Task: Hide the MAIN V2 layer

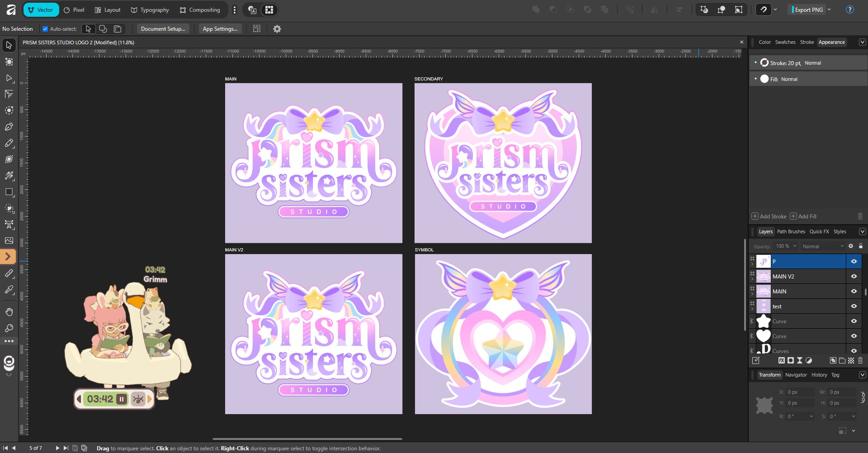Action: [854, 276]
